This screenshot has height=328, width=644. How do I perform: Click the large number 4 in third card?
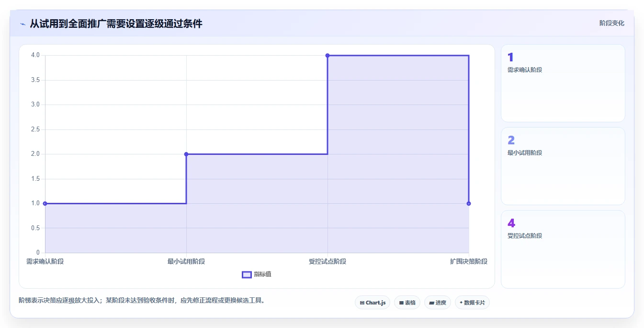(x=511, y=223)
